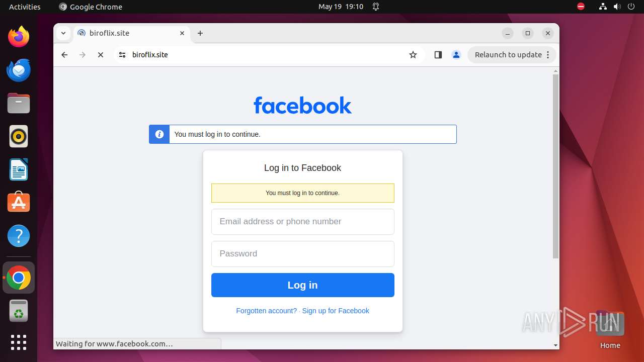Screen dimensions: 644x362
Task: Open the notification bell in top bar
Action: (x=376, y=7)
